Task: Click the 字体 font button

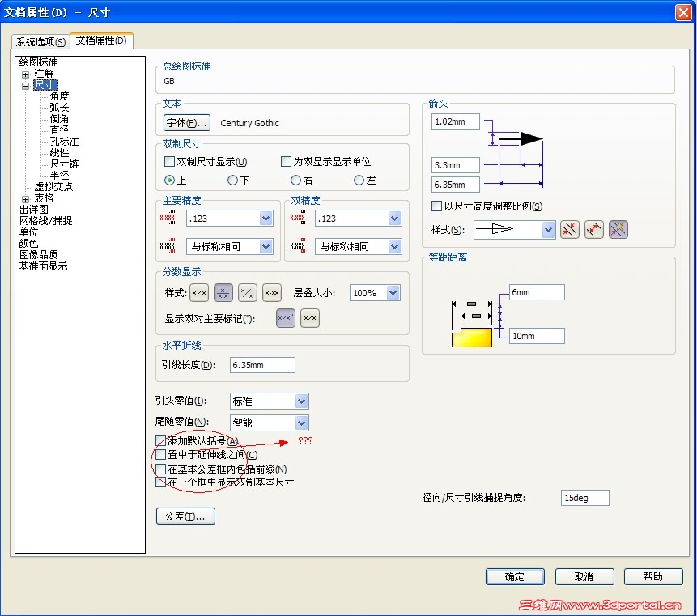Action: [x=187, y=123]
